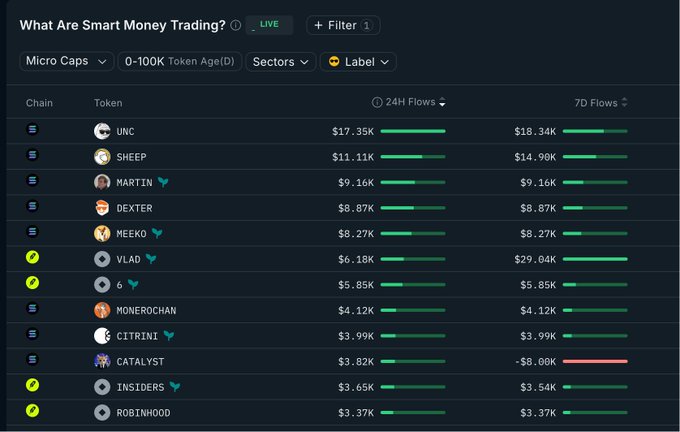Click the CATALYST token avatar

pyautogui.click(x=102, y=361)
